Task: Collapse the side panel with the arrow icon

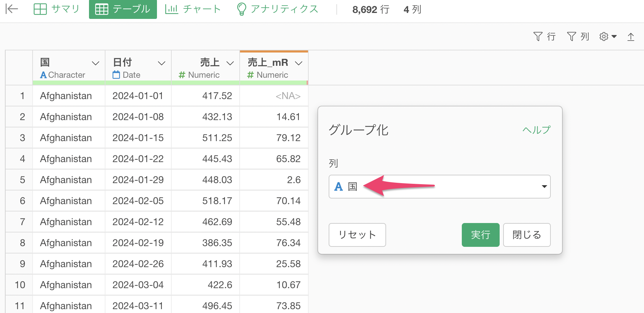Action: [x=12, y=9]
